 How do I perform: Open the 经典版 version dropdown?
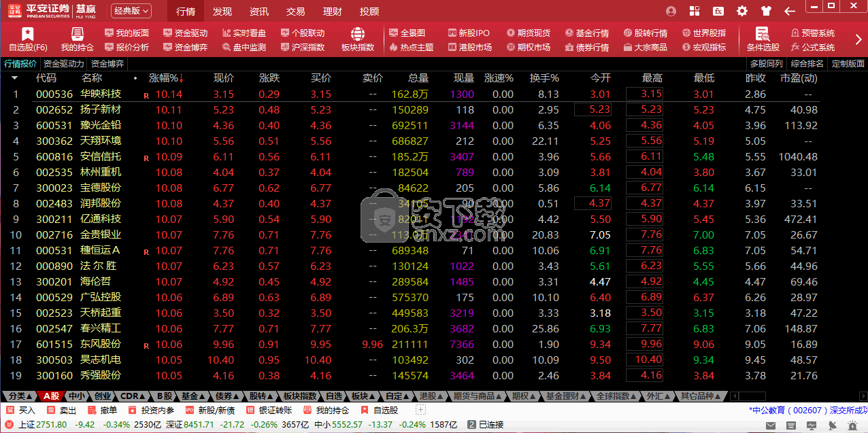[x=131, y=11]
